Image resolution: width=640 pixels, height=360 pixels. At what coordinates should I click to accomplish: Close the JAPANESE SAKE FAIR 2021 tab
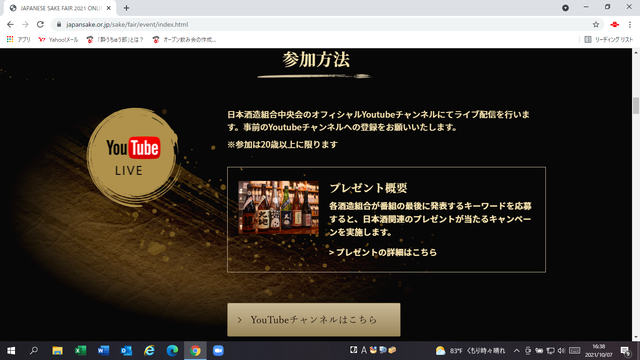coord(109,8)
